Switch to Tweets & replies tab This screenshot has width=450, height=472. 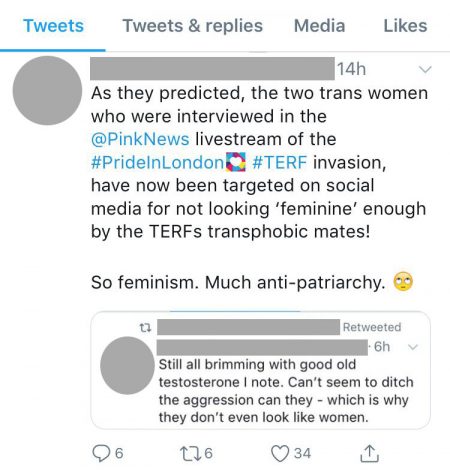coord(193,26)
